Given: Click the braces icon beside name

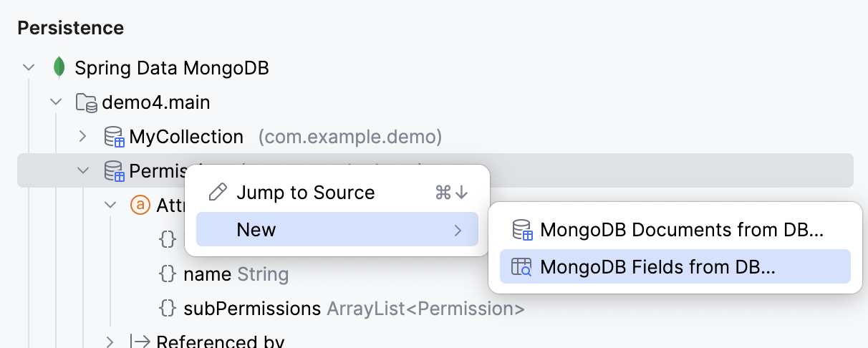Looking at the screenshot, I should coord(167,274).
